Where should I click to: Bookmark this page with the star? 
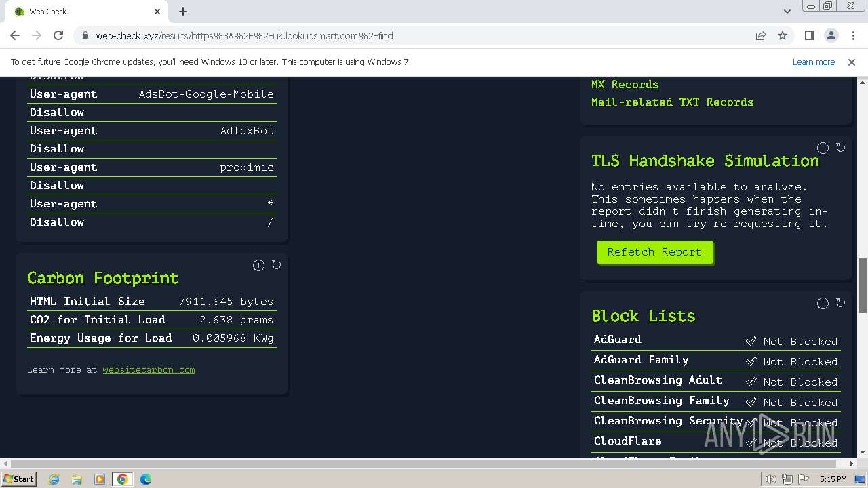click(783, 35)
